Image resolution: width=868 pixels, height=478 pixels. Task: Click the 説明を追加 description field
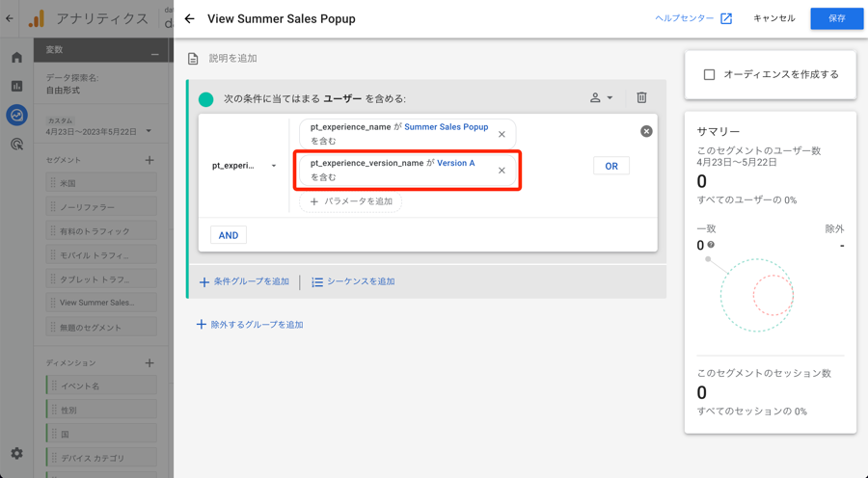(x=233, y=59)
